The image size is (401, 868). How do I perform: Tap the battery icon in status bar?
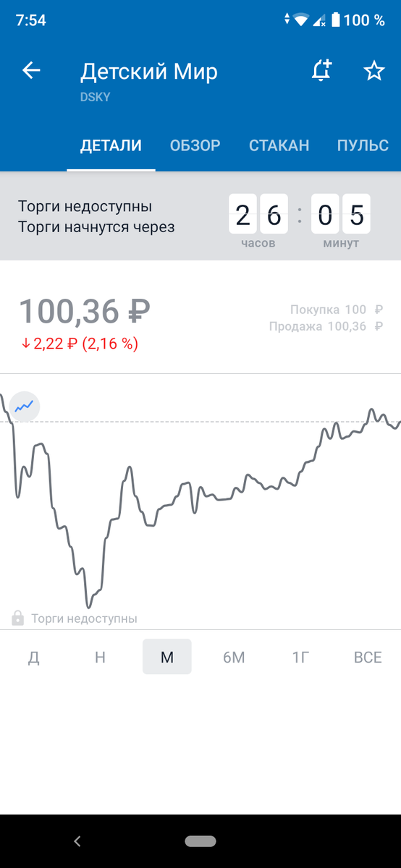point(335,20)
